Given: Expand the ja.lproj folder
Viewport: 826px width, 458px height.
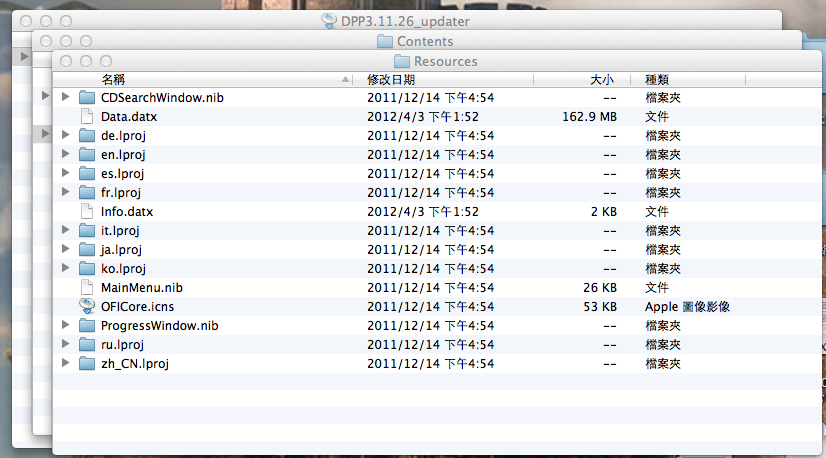Looking at the screenshot, I should [x=65, y=249].
